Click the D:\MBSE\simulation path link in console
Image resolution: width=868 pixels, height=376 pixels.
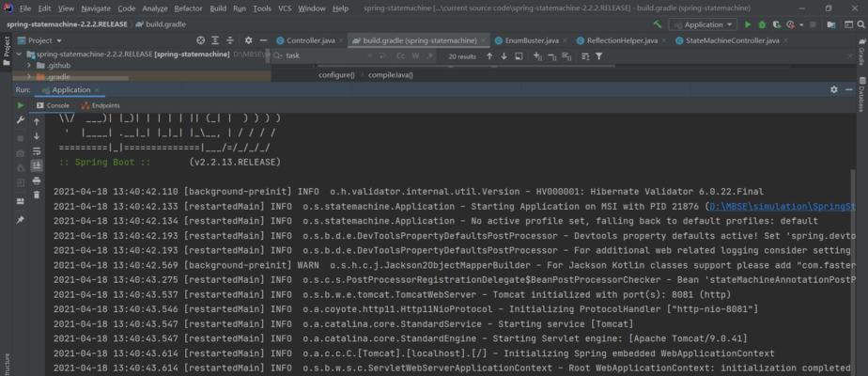pos(783,206)
